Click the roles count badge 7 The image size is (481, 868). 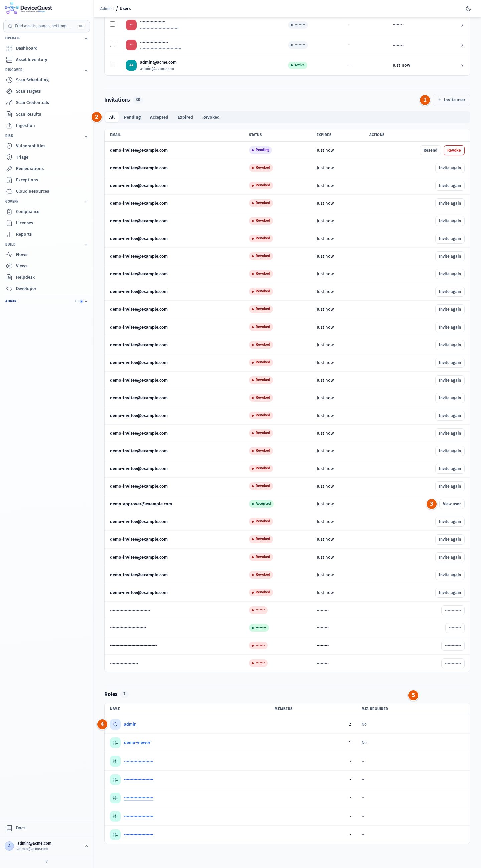[124, 694]
